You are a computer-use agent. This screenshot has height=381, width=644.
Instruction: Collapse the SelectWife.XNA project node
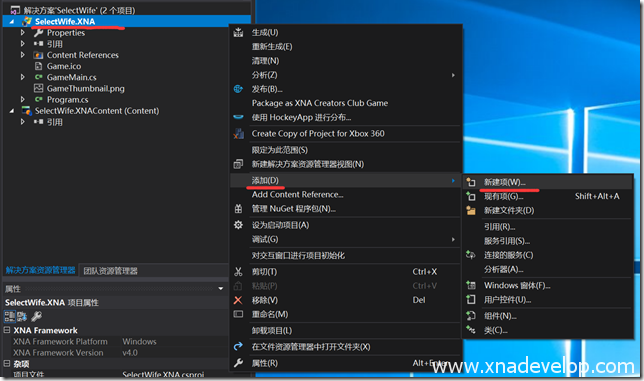pyautogui.click(x=12, y=21)
